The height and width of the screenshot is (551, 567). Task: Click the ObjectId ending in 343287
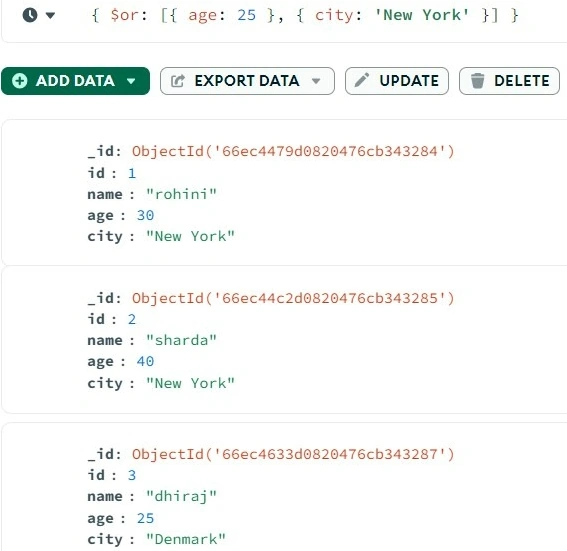pyautogui.click(x=293, y=454)
